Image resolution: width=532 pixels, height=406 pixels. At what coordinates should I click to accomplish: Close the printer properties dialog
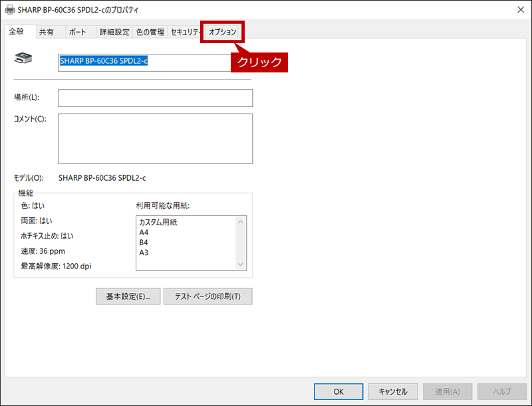tap(519, 10)
